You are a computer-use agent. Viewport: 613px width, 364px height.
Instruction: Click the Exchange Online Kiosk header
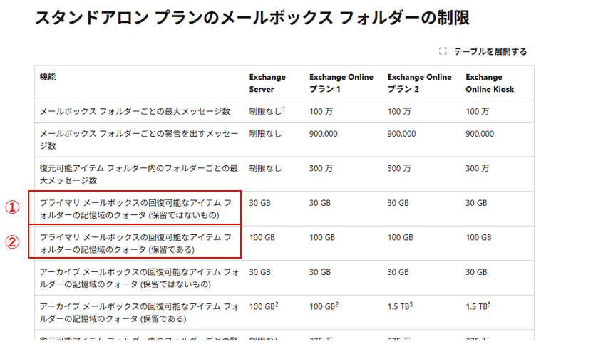pos(490,83)
